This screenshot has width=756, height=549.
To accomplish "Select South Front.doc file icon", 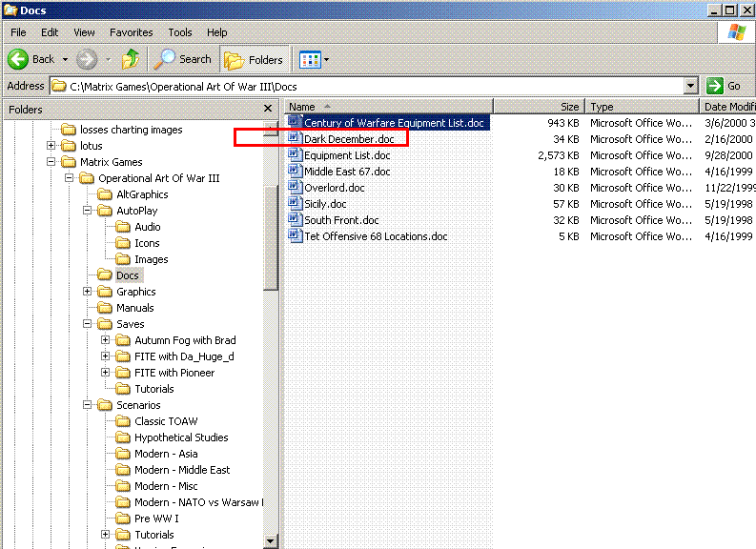I will point(295,219).
